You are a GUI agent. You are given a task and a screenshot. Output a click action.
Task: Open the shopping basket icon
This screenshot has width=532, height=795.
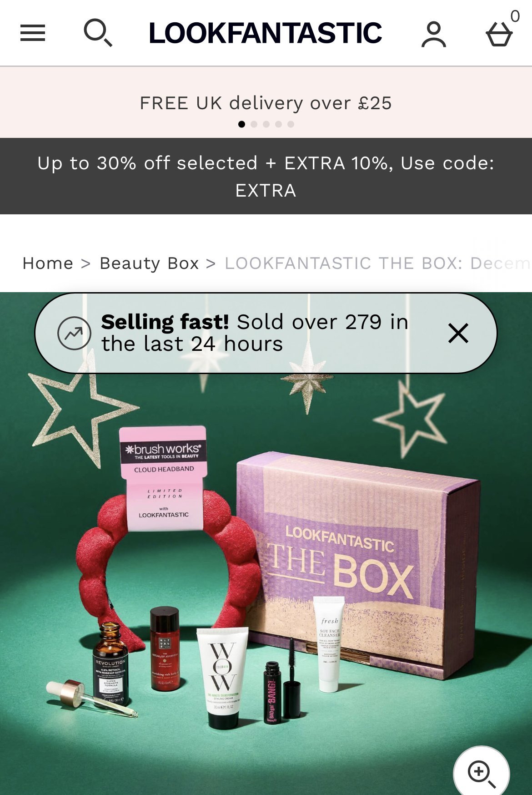click(499, 34)
